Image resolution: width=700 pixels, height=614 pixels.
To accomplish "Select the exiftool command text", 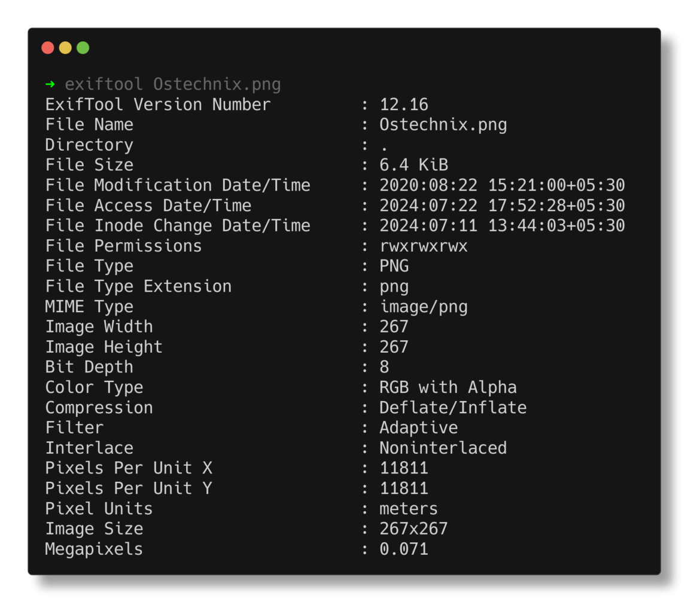I will point(105,84).
